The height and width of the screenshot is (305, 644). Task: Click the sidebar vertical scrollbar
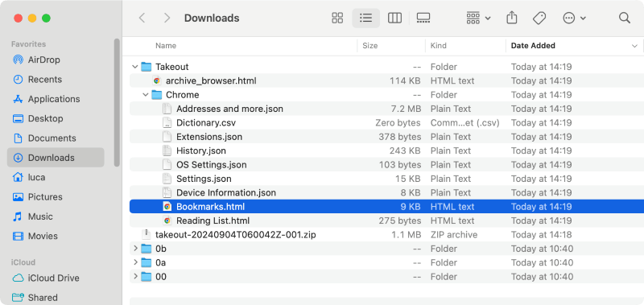(117, 103)
